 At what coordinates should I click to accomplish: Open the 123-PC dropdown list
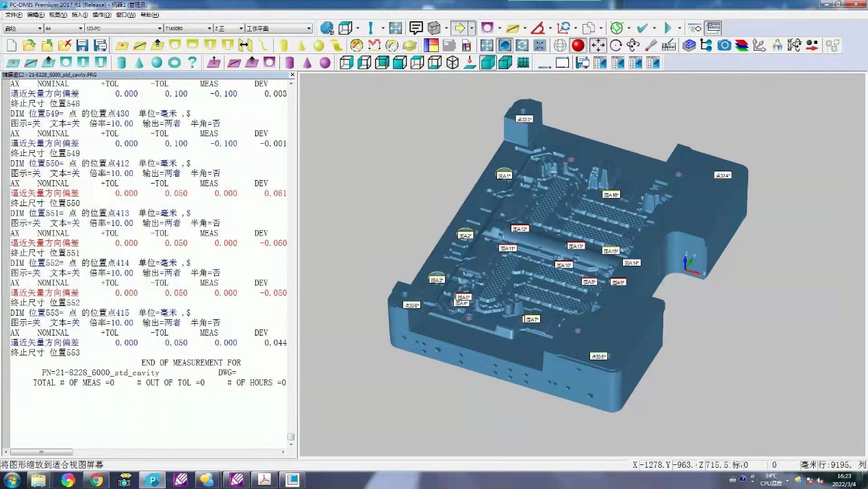click(159, 29)
